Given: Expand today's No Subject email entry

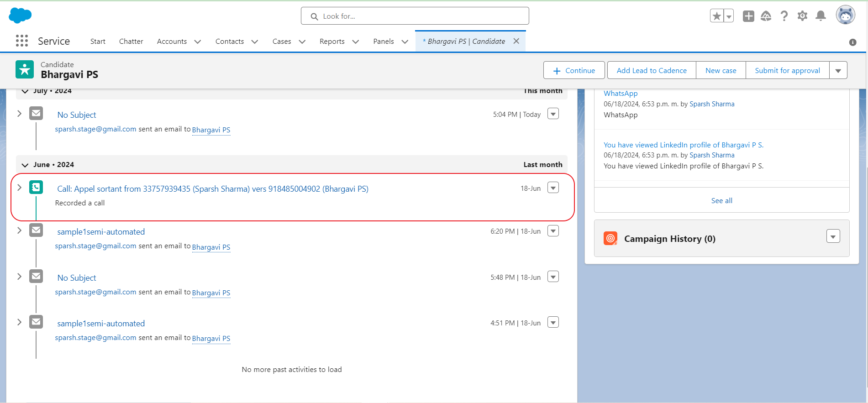Looking at the screenshot, I should [19, 113].
